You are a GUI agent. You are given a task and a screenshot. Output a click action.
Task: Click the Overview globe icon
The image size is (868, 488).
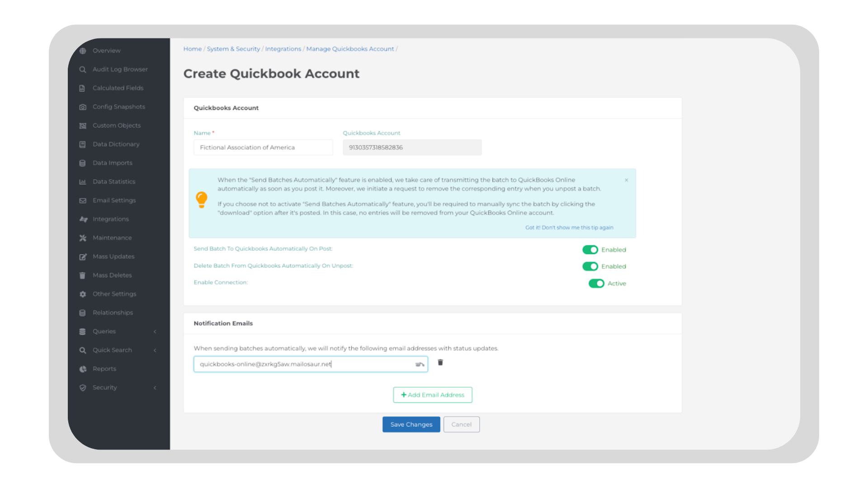coord(83,51)
